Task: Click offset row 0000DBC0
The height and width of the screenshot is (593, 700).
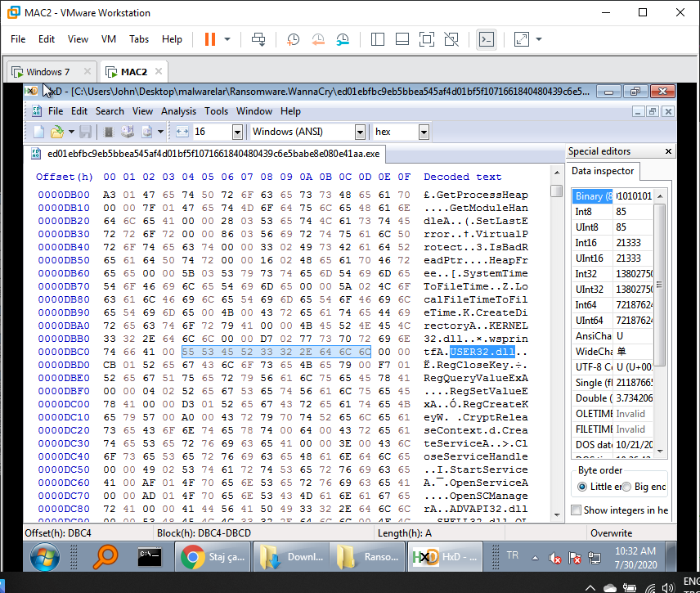Action: (x=64, y=352)
